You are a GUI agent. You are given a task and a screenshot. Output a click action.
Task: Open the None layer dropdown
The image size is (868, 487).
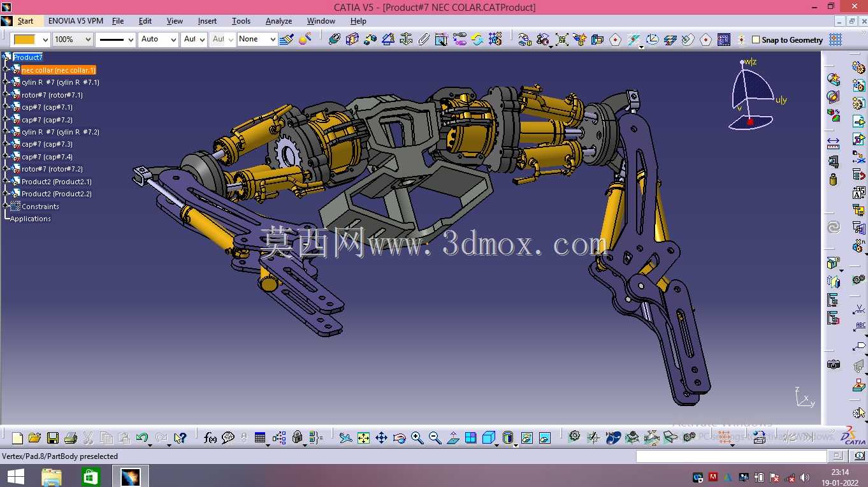click(273, 40)
